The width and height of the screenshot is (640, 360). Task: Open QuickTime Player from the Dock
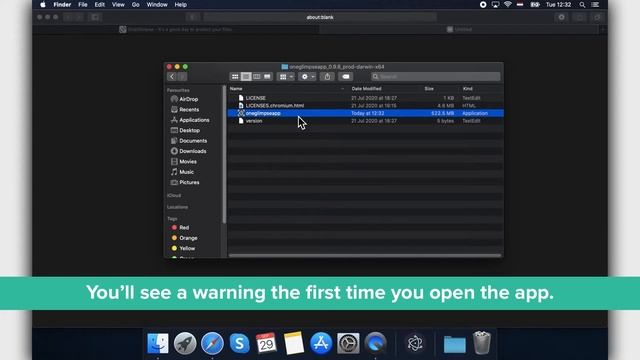coord(376,343)
